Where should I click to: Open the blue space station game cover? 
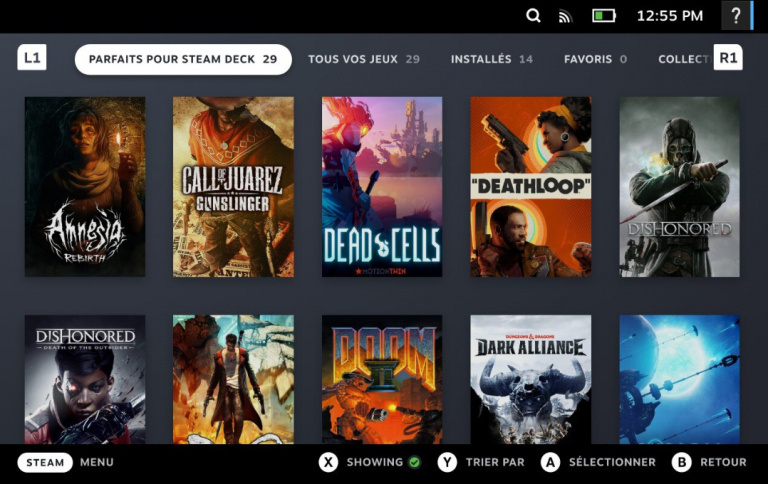679,379
